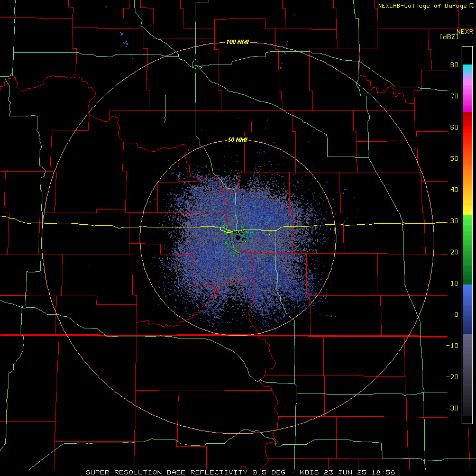Click the -30 value on dBZ scale
Image resolution: width=476 pixels, height=476 pixels.
coord(452,408)
